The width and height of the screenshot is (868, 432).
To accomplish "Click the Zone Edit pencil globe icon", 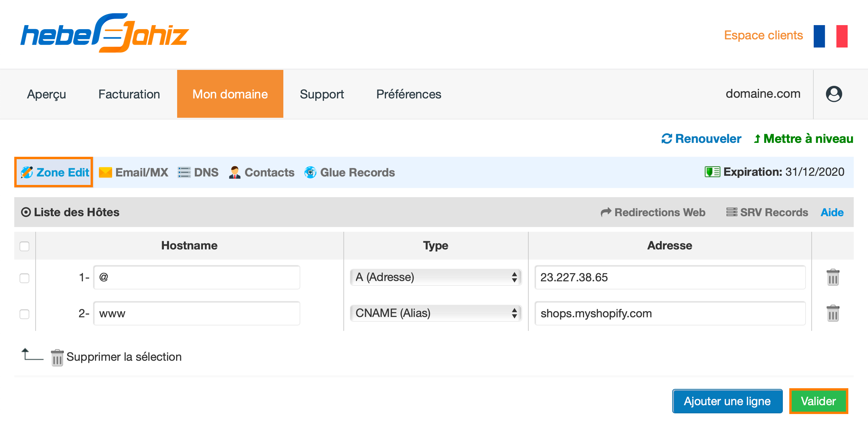I will click(27, 172).
